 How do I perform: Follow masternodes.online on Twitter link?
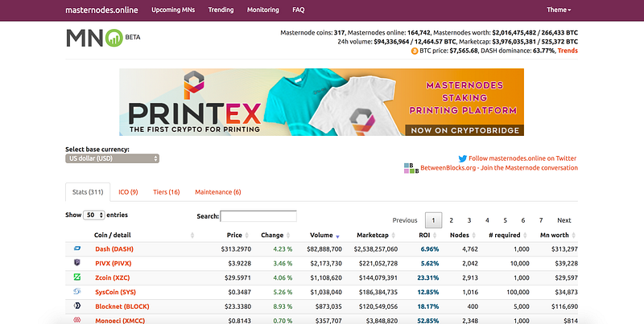tap(522, 158)
